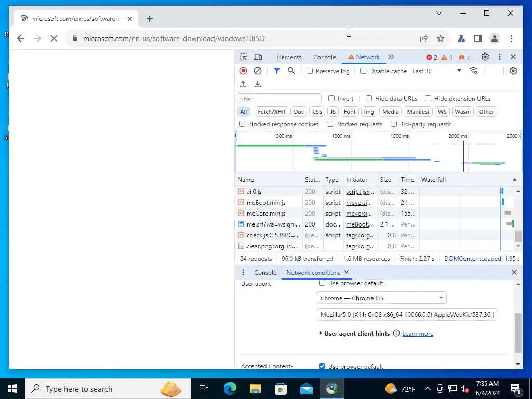
Task: Expand User agent client hints
Action: (x=320, y=333)
